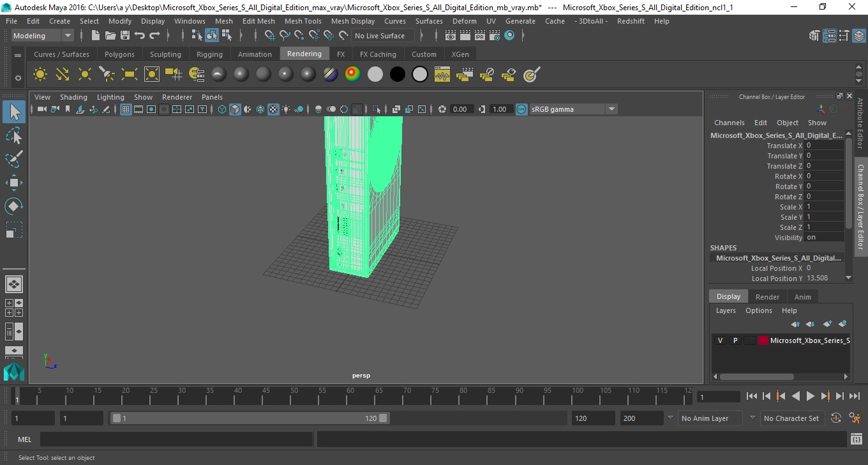Open layer editor Options menu
This screenshot has height=465, width=868.
759,310
